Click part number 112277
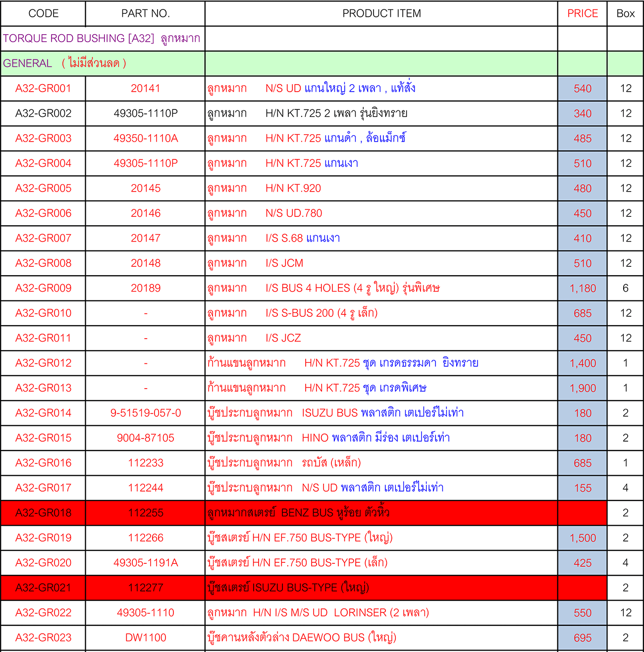This screenshot has height=652, width=644. click(x=146, y=588)
